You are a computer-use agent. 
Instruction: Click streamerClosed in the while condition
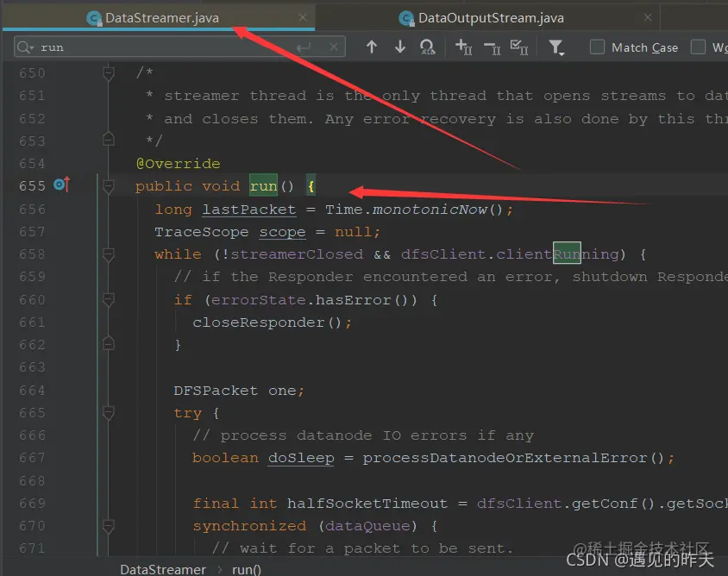click(x=297, y=254)
